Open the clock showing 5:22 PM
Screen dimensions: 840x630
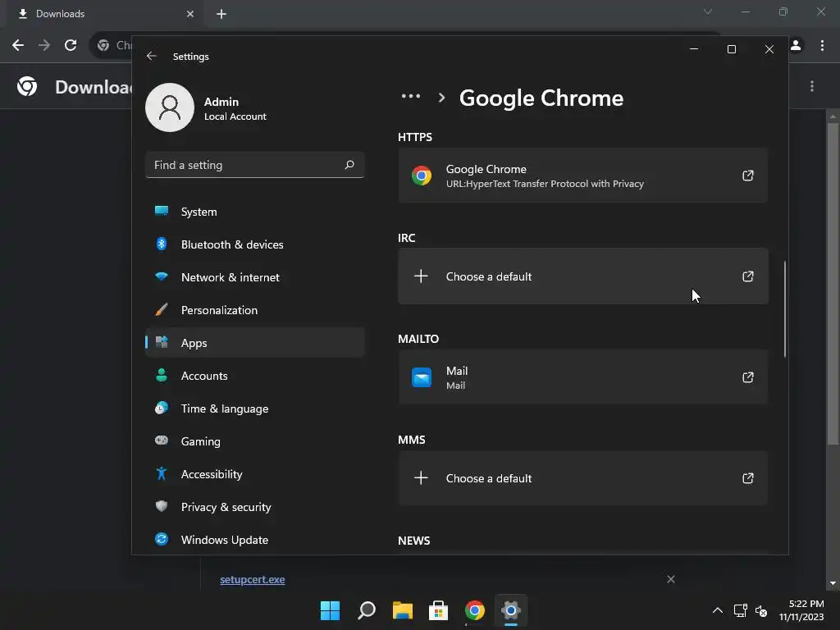pos(801,610)
